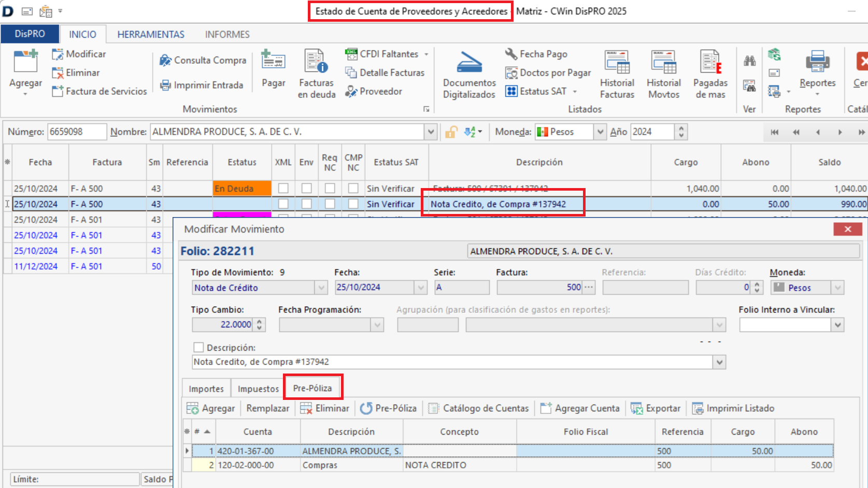868x488 pixels.
Task: Toggle Req NC checkbox in En Deuda row
Action: point(330,188)
